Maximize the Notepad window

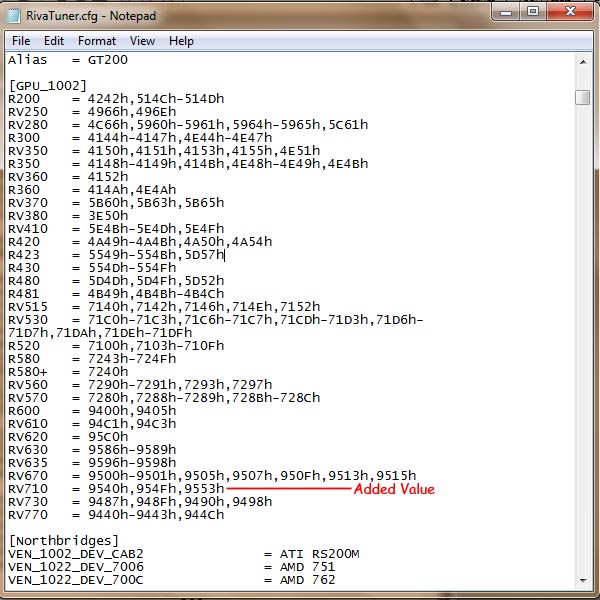(x=533, y=12)
